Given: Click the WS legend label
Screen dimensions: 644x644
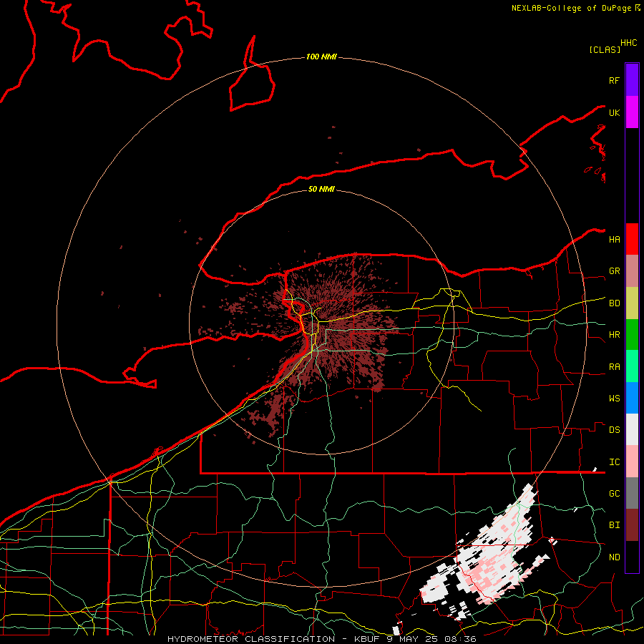Looking at the screenshot, I should [x=615, y=399].
